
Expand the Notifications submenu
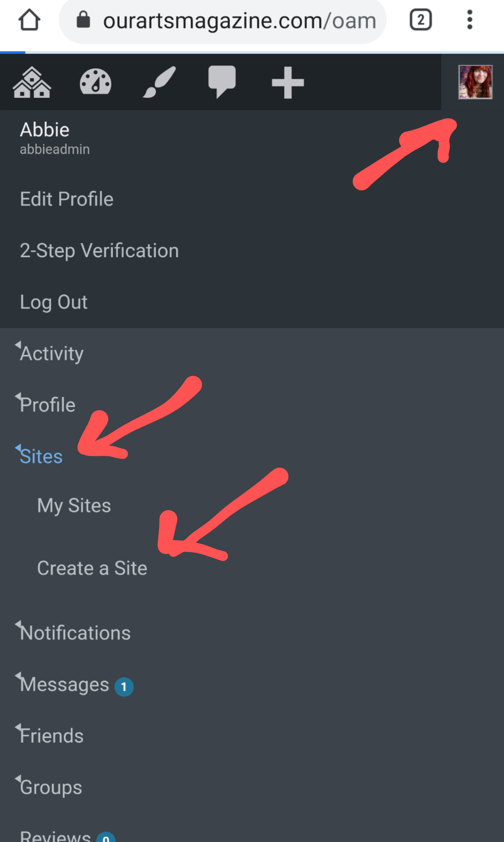(x=75, y=633)
